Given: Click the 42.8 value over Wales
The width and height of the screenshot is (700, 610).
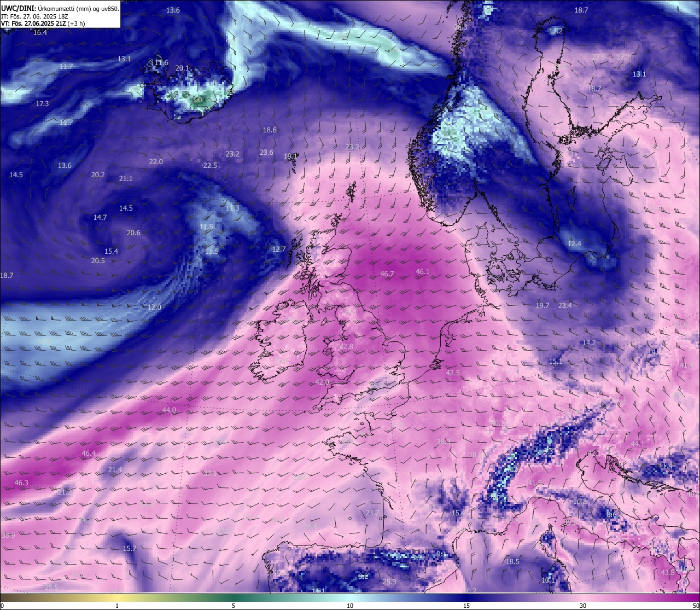Looking at the screenshot, I should coord(346,347).
